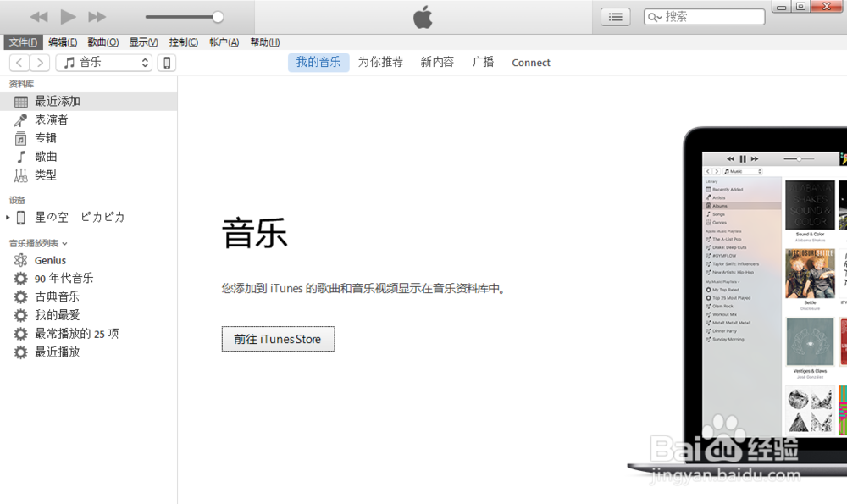The width and height of the screenshot is (847, 504).
Task: Click the rewind previous track button
Action: pos(39,17)
